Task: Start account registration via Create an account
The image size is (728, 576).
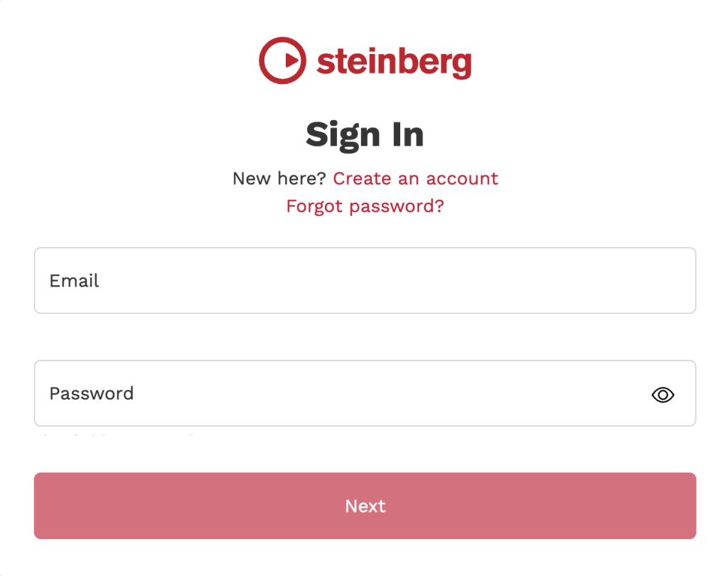Action: [x=415, y=178]
